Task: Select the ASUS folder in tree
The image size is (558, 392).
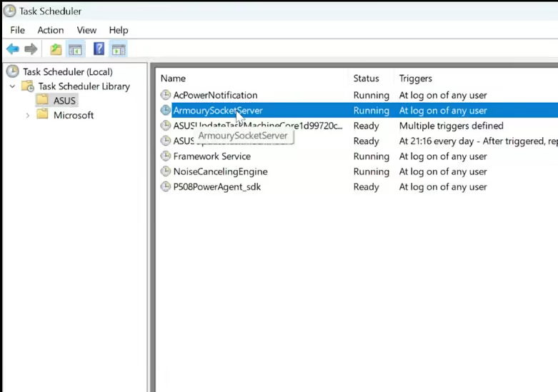Action: pos(64,101)
